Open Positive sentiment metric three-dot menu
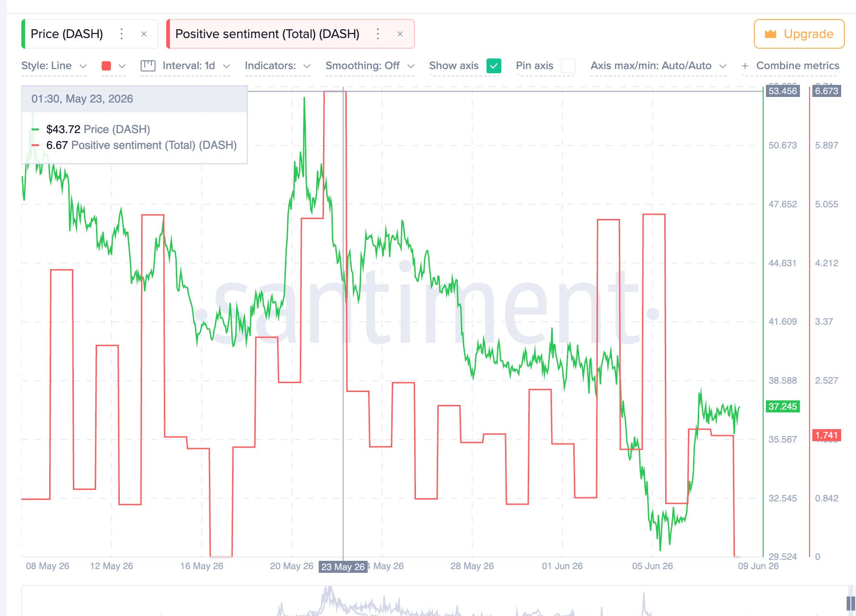The image size is (856, 616). [x=378, y=34]
